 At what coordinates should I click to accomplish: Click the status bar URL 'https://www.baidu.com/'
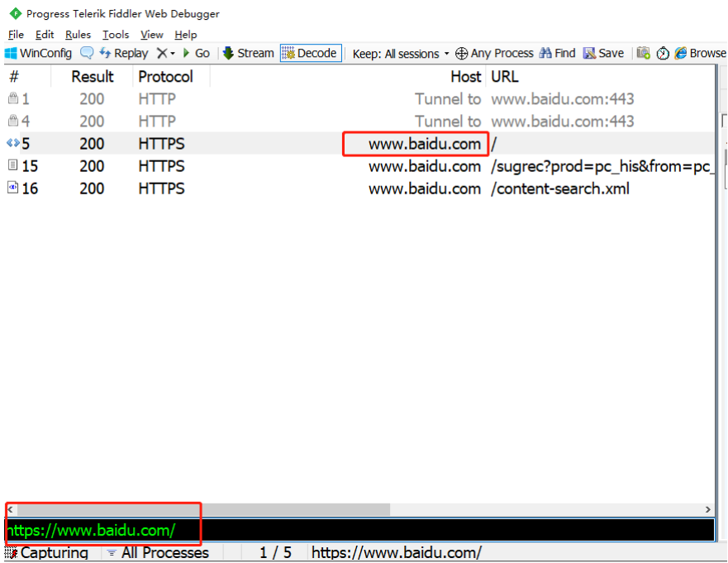tap(397, 553)
